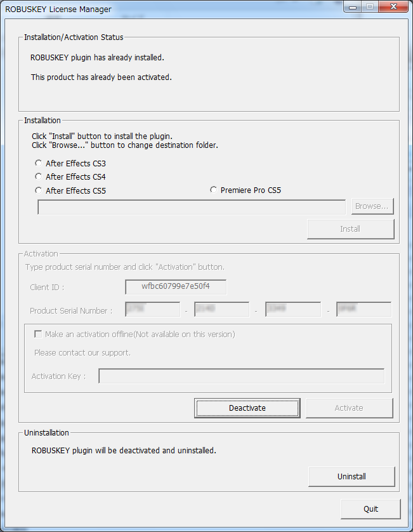
Task: Click the Deactivate button
Action: 247,408
